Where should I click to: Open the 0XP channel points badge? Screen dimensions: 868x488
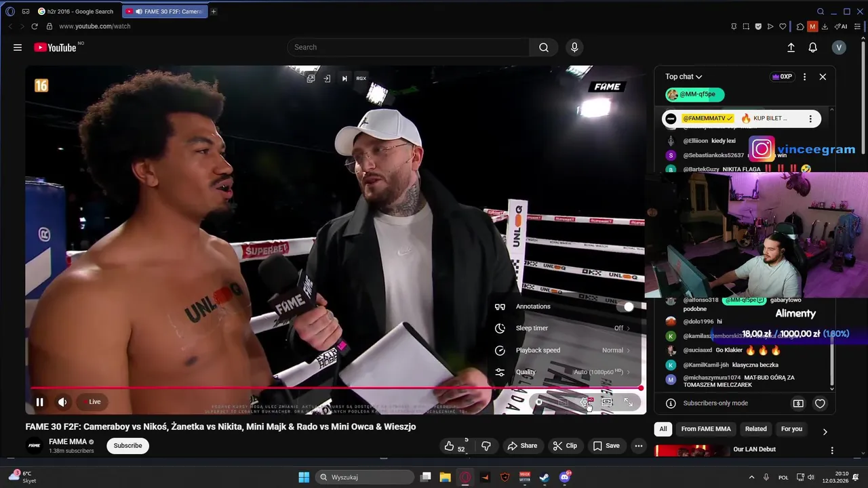coord(782,77)
